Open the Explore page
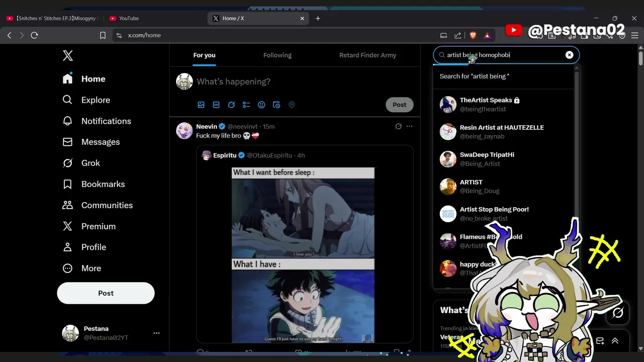Image resolution: width=644 pixels, height=362 pixels. coord(86,100)
